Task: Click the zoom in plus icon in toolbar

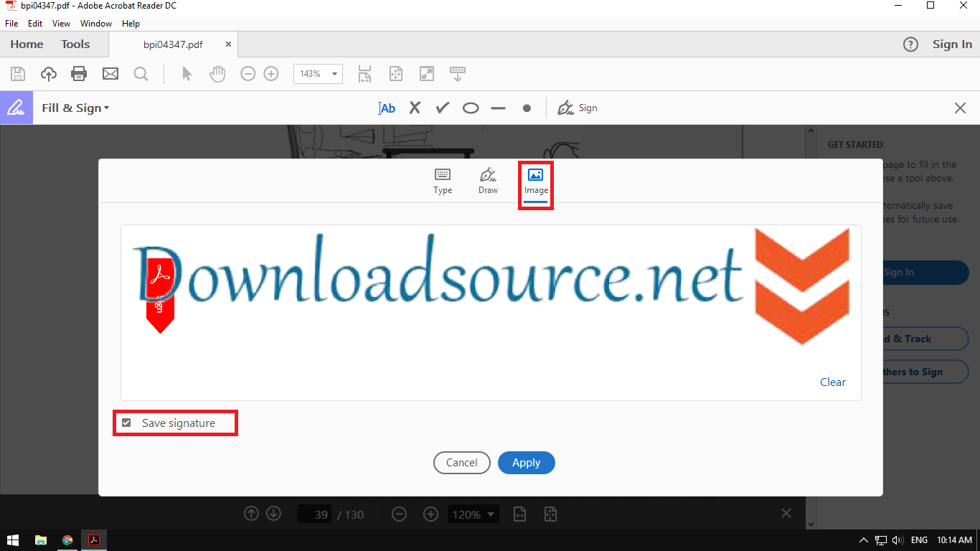Action: (271, 73)
